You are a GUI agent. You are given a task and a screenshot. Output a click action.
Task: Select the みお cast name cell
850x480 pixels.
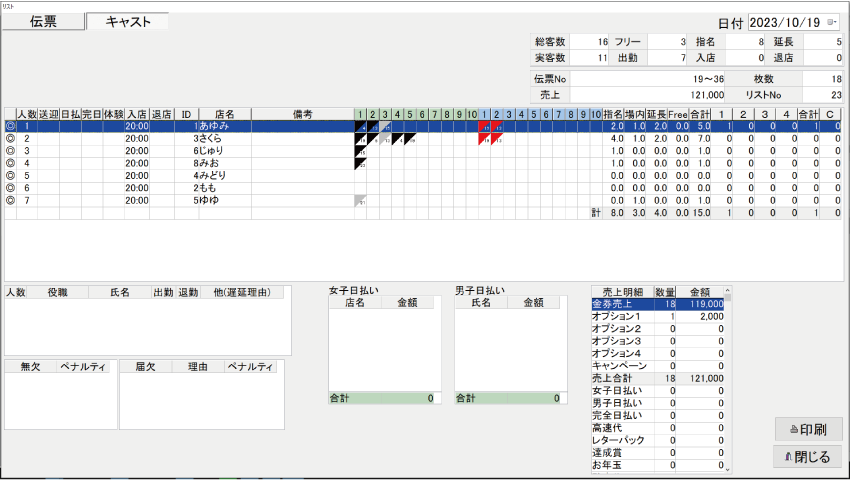click(225, 163)
